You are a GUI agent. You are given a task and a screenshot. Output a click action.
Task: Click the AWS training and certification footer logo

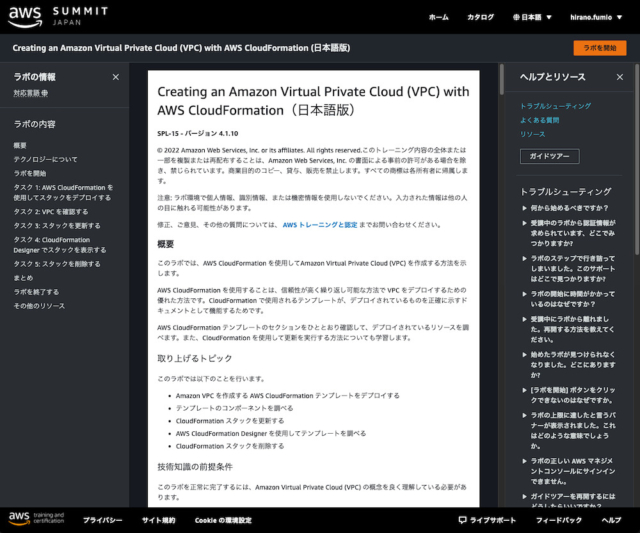tap(36, 518)
